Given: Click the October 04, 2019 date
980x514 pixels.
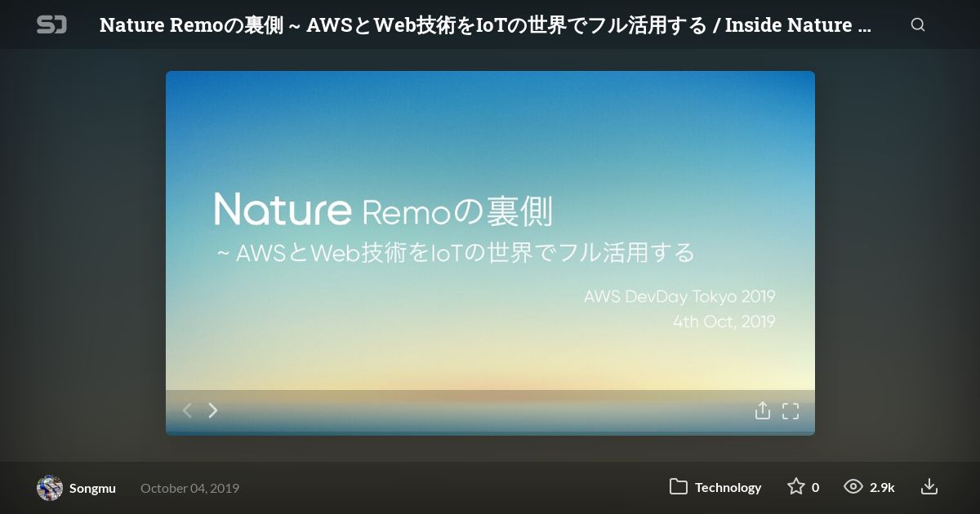Looking at the screenshot, I should tap(189, 488).
